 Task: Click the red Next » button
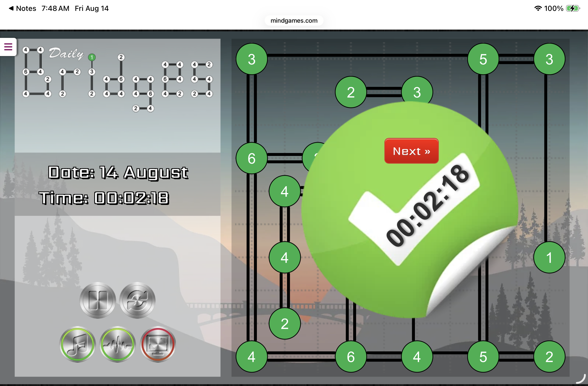(412, 151)
